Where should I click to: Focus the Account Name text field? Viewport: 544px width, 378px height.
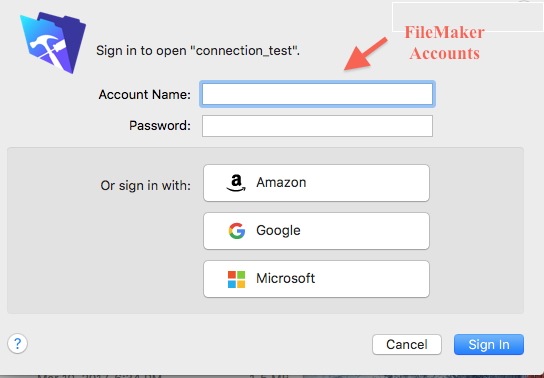coord(317,94)
